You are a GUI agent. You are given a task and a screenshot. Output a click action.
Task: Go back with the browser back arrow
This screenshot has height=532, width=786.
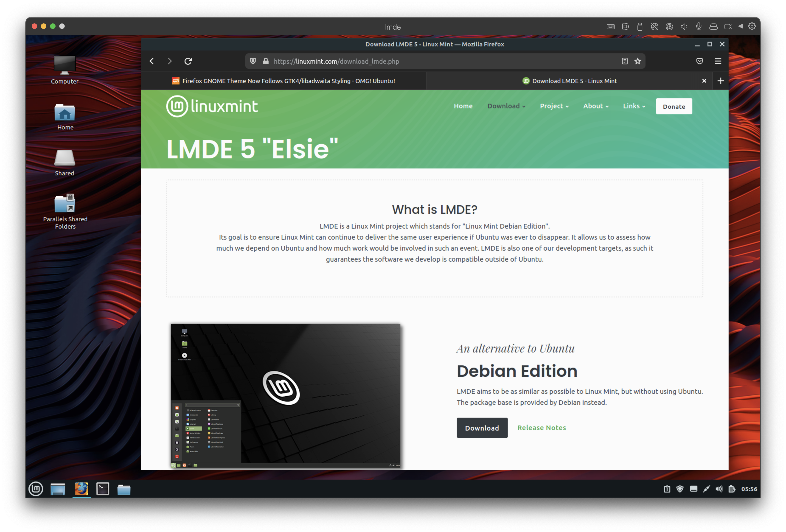tap(152, 61)
